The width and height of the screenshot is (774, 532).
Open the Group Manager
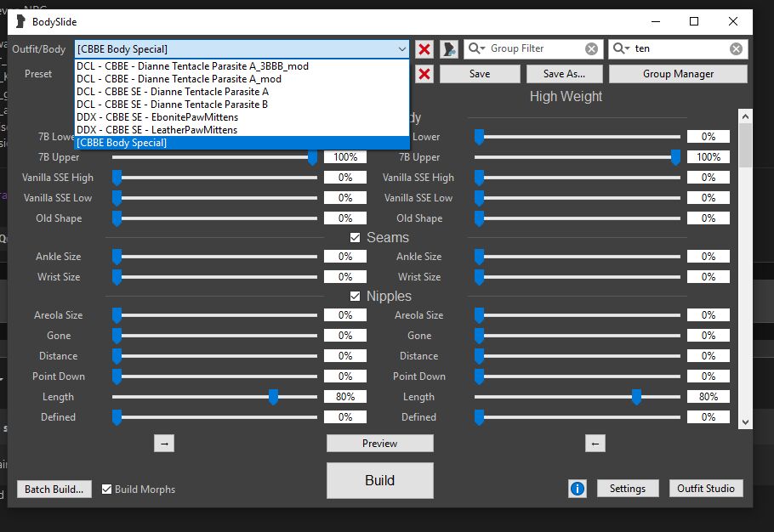678,74
